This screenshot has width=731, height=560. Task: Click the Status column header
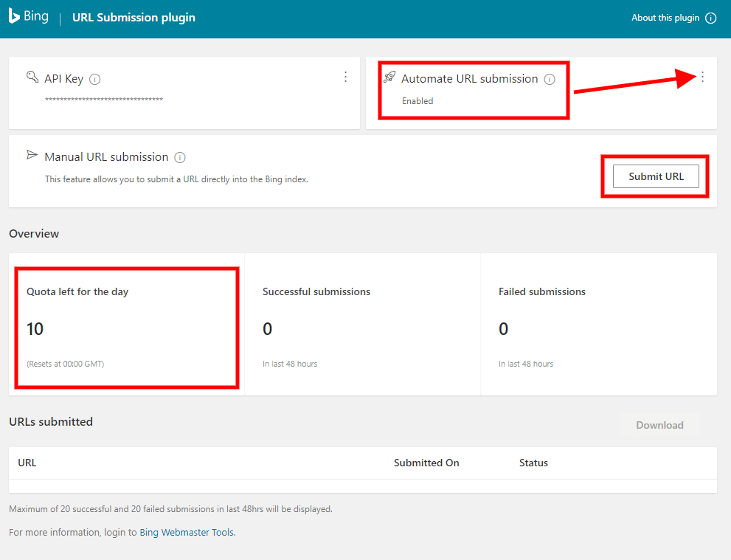click(x=533, y=463)
